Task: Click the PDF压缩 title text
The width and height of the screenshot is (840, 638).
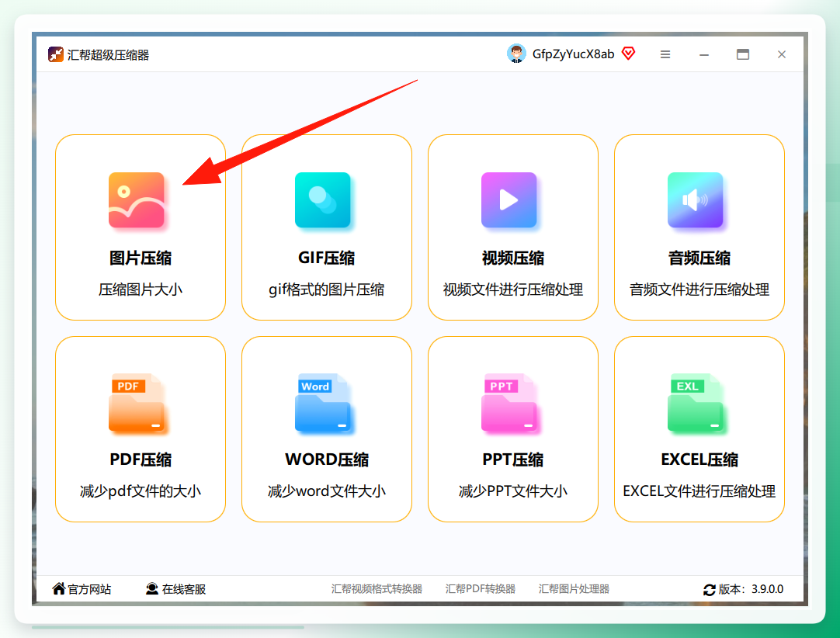Action: (x=141, y=459)
